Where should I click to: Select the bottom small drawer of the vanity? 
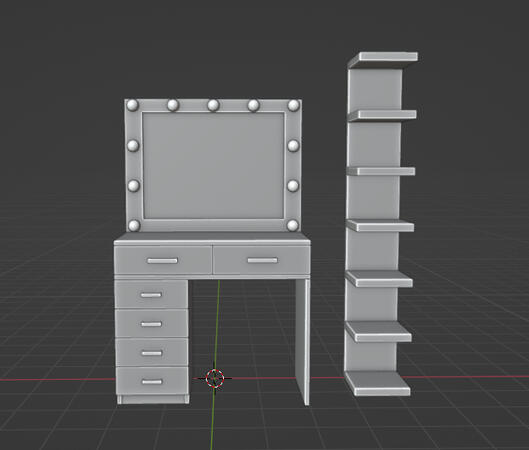tap(152, 381)
